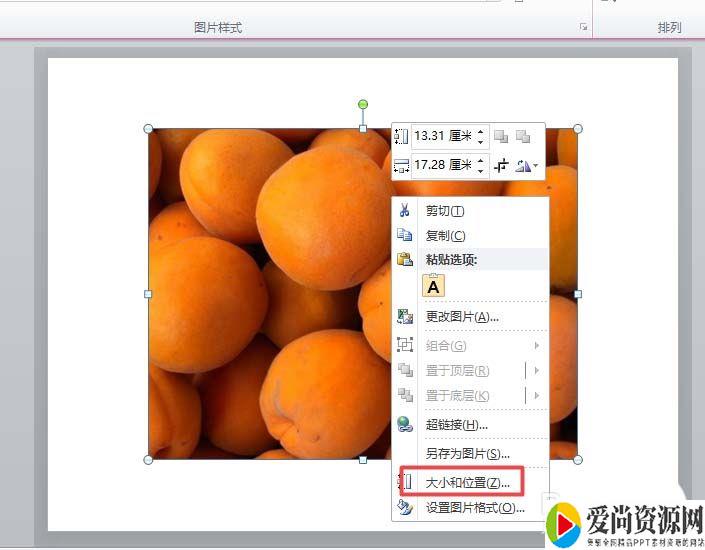Open the 图片样式 group dialog launcher
Image resolution: width=705 pixels, height=550 pixels.
click(x=583, y=28)
